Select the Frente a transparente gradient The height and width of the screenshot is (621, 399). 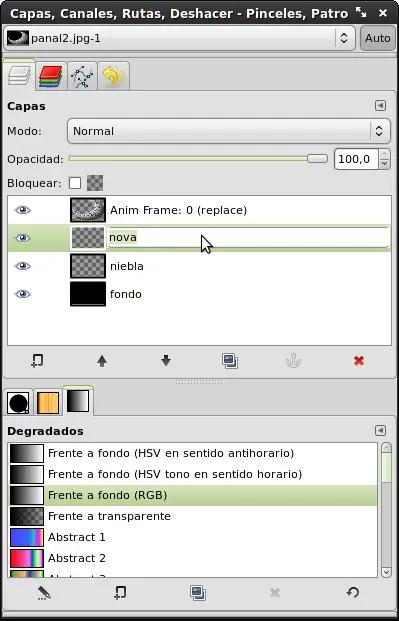click(193, 516)
